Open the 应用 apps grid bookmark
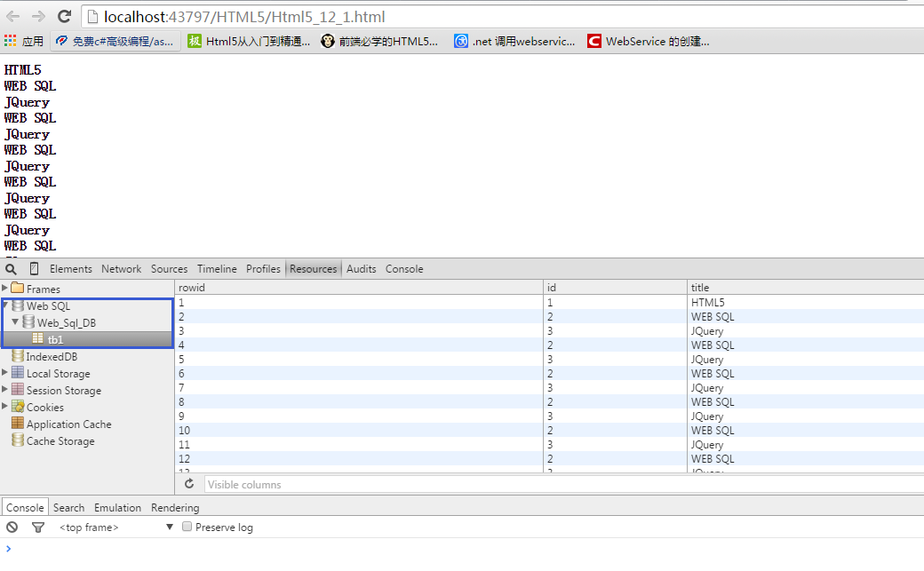The width and height of the screenshot is (924, 571). click(24, 41)
